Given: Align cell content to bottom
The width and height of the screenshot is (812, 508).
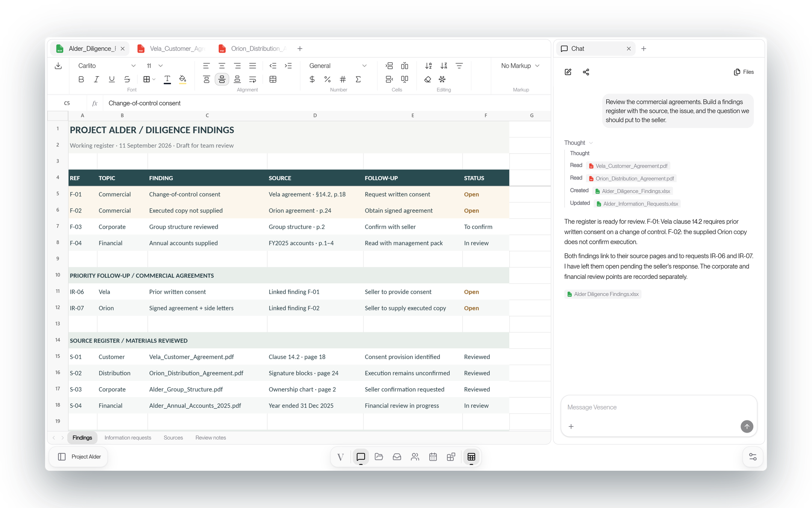Looking at the screenshot, I should click(237, 79).
